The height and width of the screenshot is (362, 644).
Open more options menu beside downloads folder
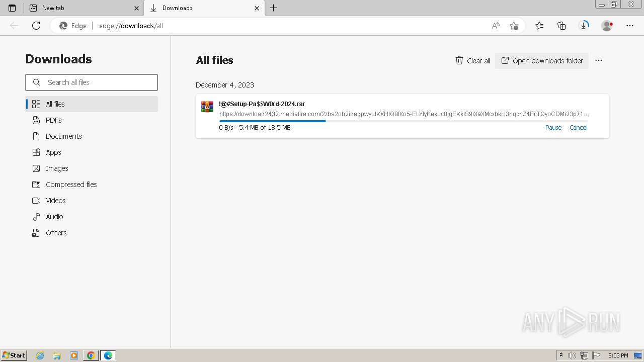point(598,60)
